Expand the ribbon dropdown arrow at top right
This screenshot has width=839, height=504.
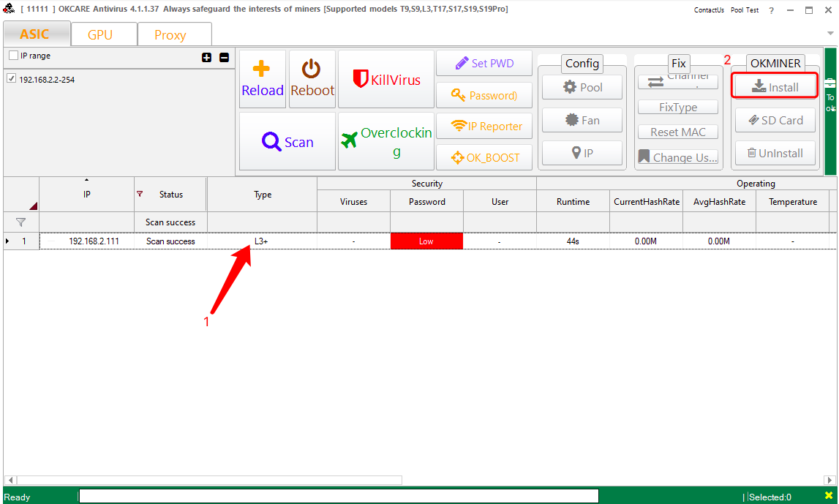click(830, 34)
